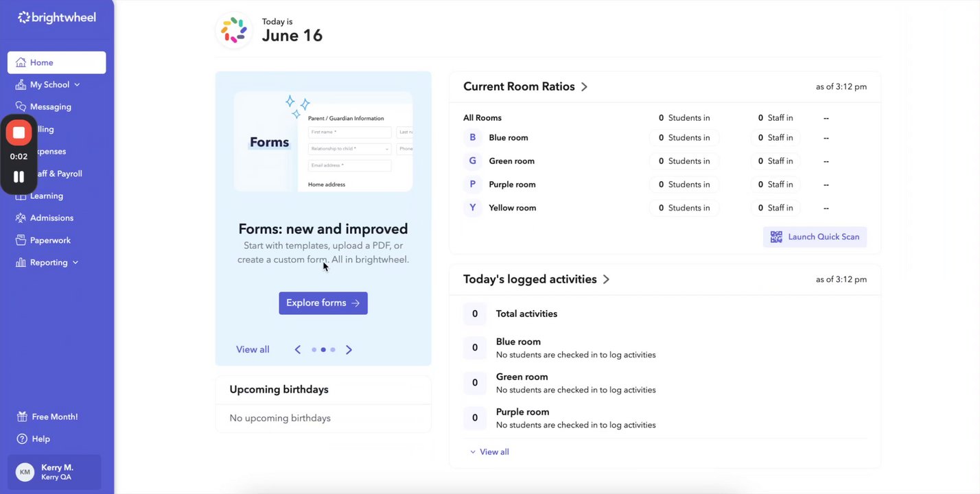
Task: Click the Free Month gift icon
Action: (22, 416)
